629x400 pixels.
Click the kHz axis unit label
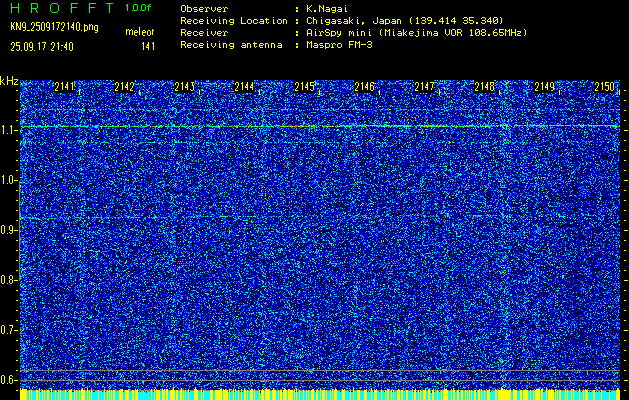coord(9,81)
